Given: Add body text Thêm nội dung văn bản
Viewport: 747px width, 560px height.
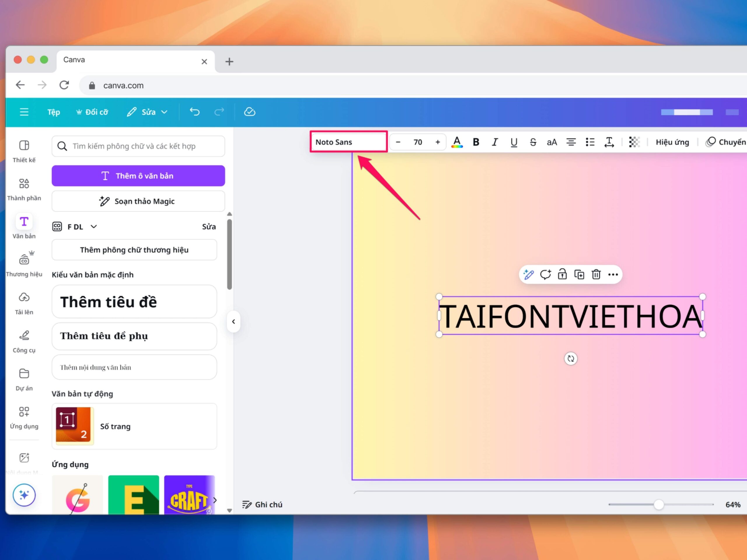Looking at the screenshot, I should coord(134,367).
